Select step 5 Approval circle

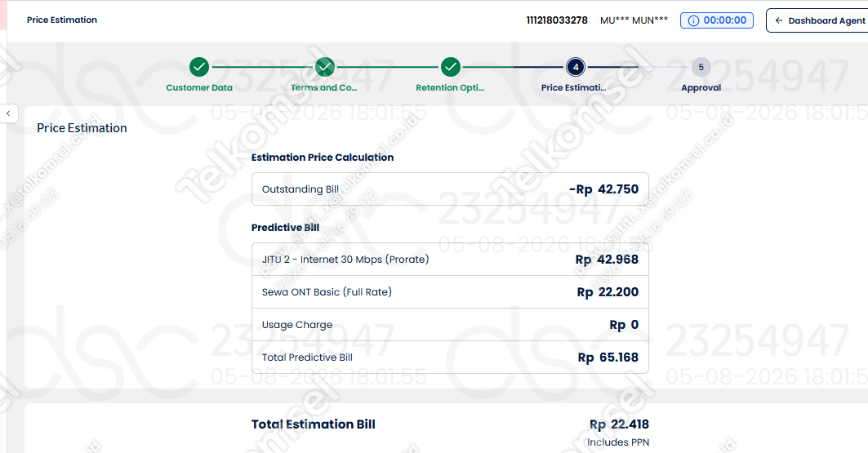(701, 67)
